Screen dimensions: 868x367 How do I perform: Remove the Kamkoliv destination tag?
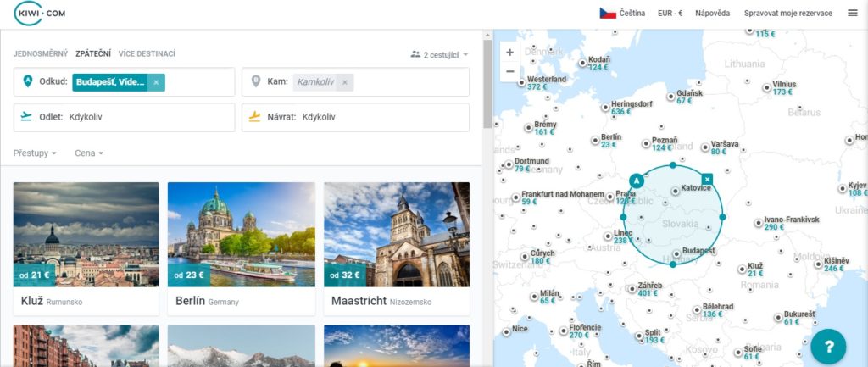tap(345, 82)
